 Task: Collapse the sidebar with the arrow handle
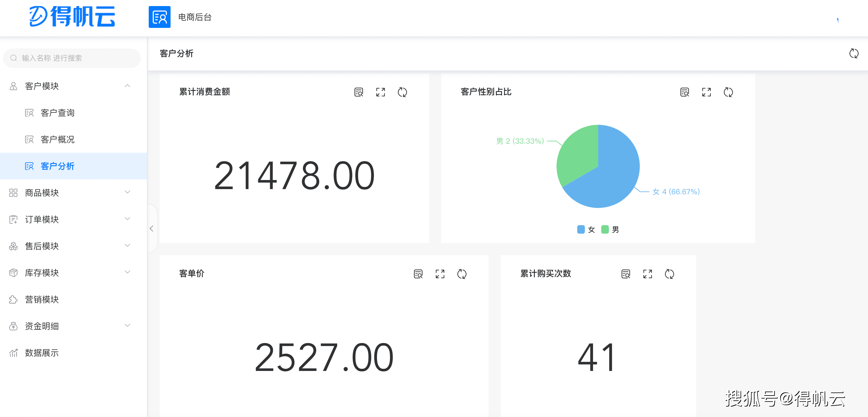(152, 229)
